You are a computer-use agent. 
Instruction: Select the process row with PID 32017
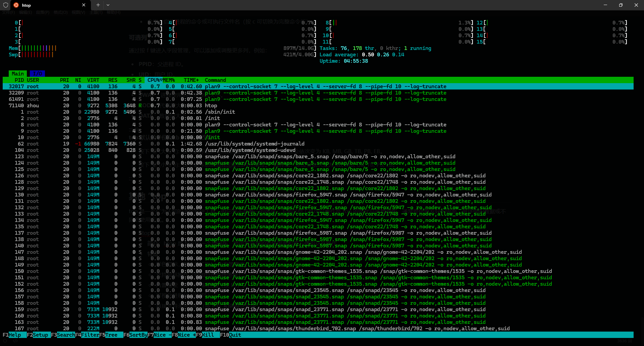(318, 86)
